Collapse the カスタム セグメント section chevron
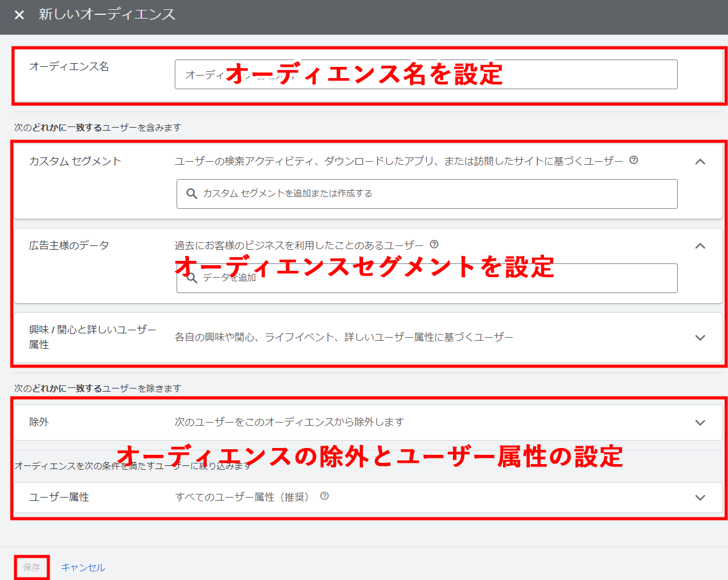The height and width of the screenshot is (580, 728). 700,162
